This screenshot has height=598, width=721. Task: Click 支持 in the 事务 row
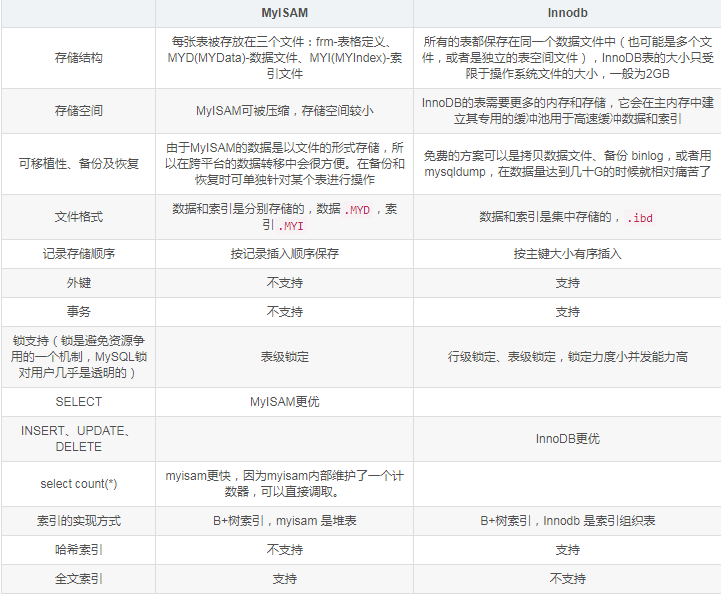point(567,312)
